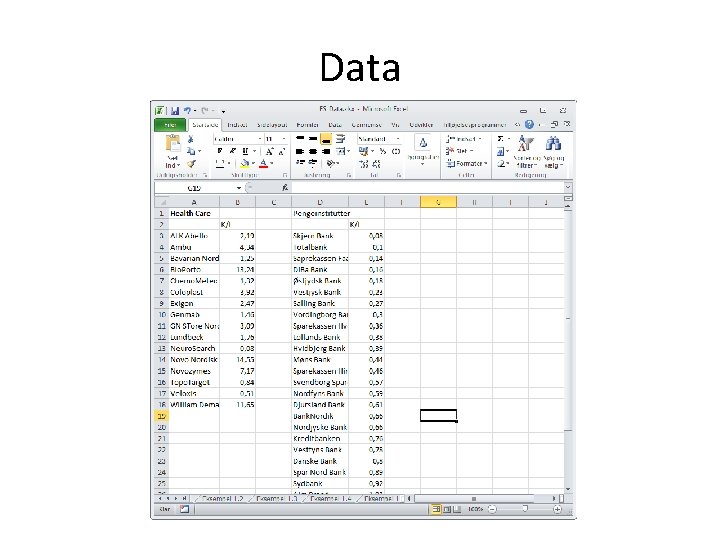
Task: Open the green File tab
Action: [x=170, y=125]
